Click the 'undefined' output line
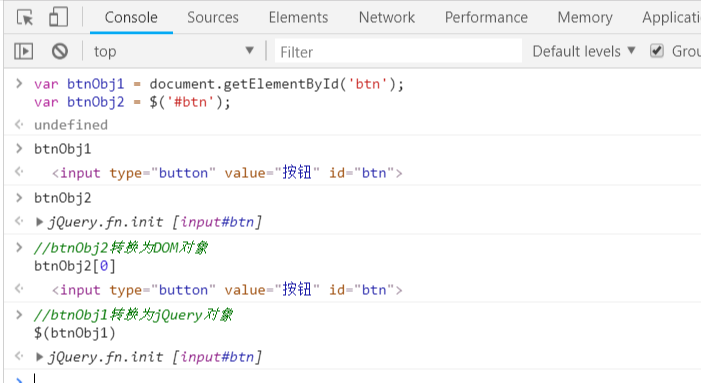This screenshot has width=701, height=383. click(71, 125)
